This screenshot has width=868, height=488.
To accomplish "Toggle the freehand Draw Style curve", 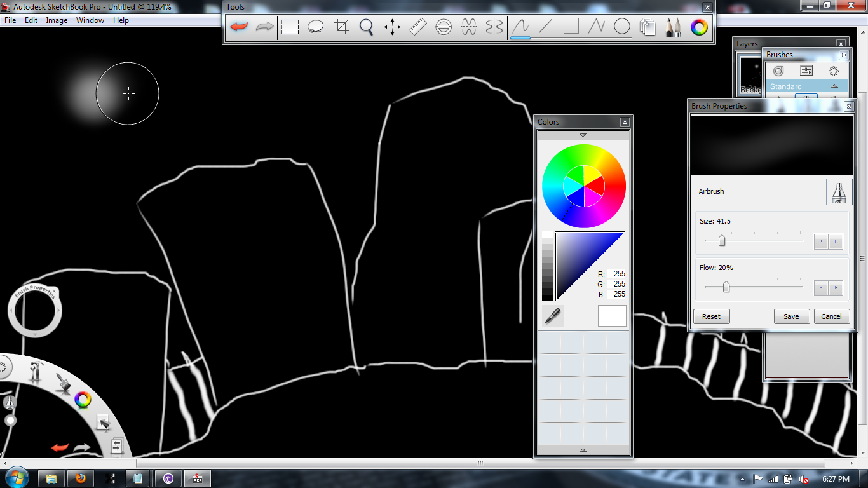I will [520, 27].
